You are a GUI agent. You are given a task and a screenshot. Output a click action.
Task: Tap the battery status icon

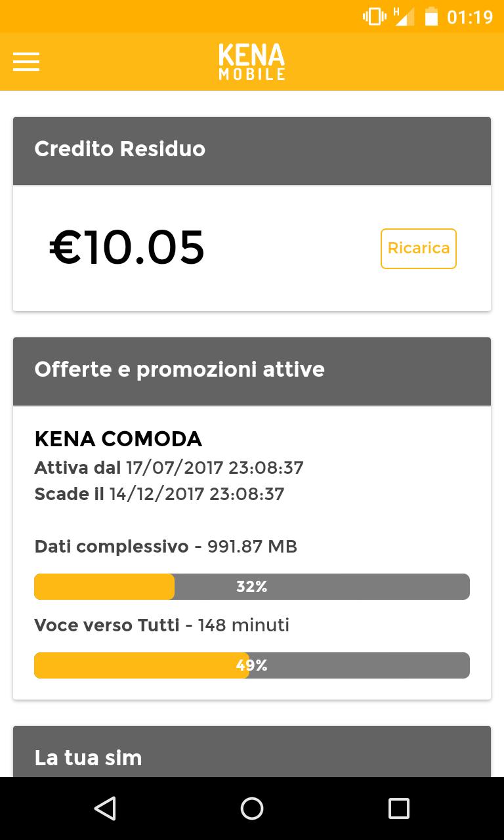coord(431,16)
